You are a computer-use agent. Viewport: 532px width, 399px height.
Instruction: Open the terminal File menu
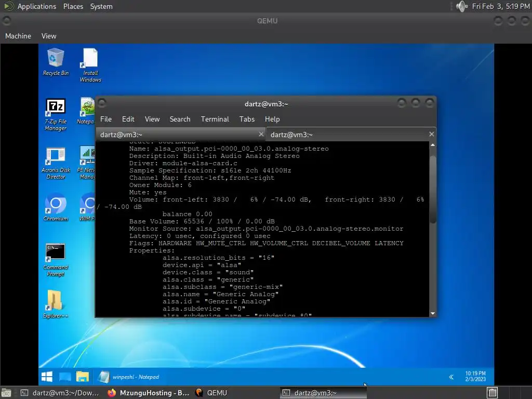[x=106, y=119]
